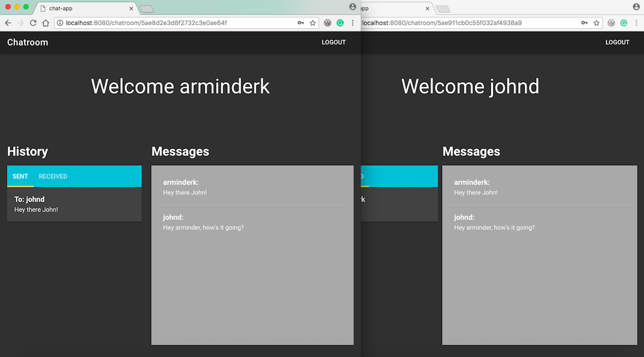Screen dimensions: 644x357
Task: Click 'johnd:' sender name in right messages
Action: (x=464, y=217)
